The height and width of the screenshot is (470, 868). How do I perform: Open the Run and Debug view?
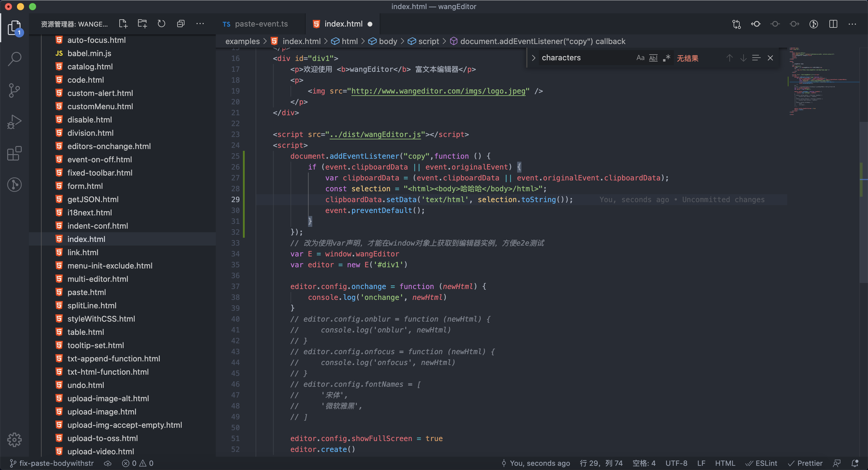(14, 122)
